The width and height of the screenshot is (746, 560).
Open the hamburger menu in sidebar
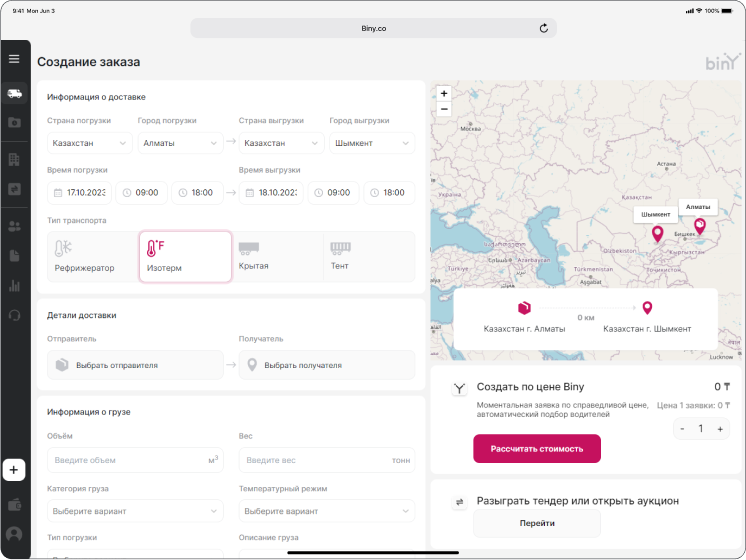[x=14, y=59]
